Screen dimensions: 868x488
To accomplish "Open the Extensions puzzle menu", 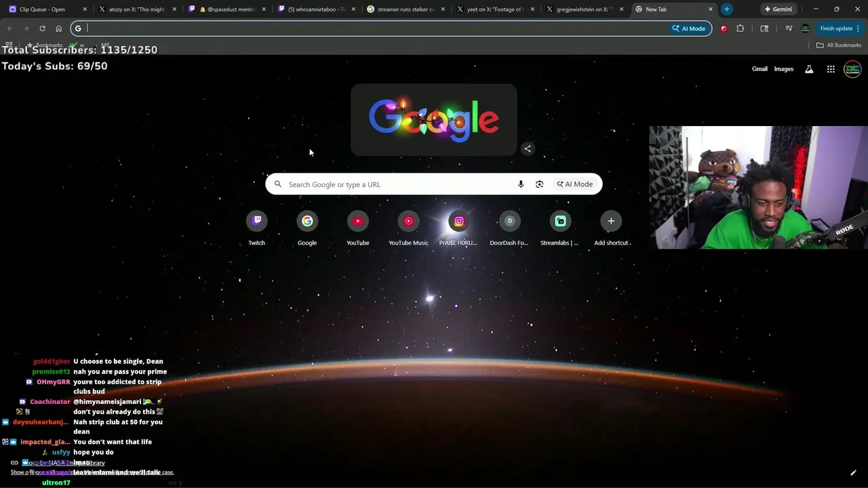I will point(740,28).
